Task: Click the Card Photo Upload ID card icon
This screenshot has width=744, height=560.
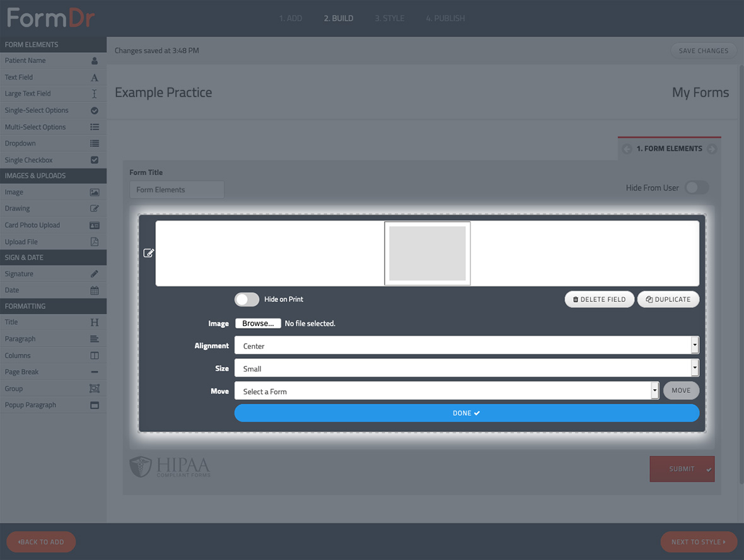Action: point(95,225)
